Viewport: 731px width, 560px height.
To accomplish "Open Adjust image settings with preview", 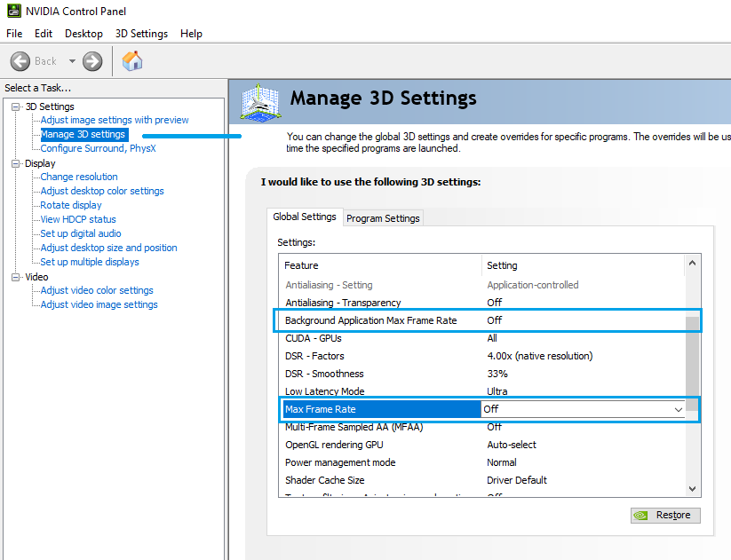I will (x=115, y=120).
